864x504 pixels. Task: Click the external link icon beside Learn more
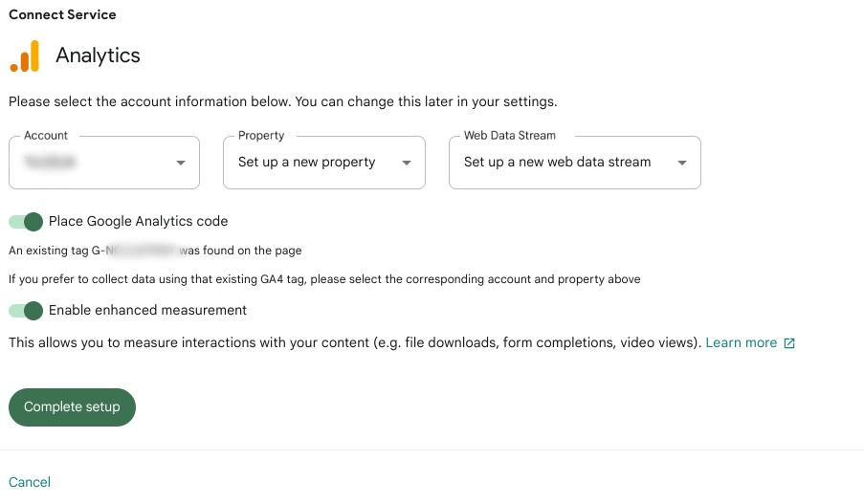pyautogui.click(x=789, y=343)
